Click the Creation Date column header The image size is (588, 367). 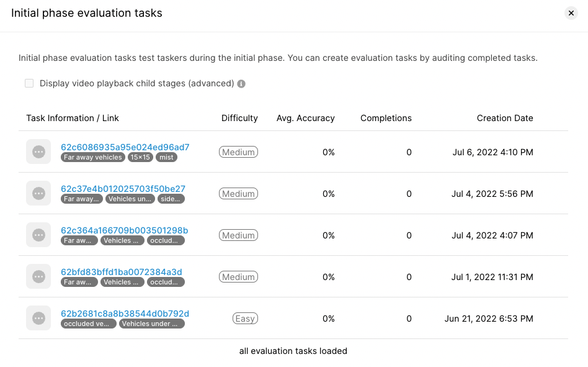coord(505,118)
